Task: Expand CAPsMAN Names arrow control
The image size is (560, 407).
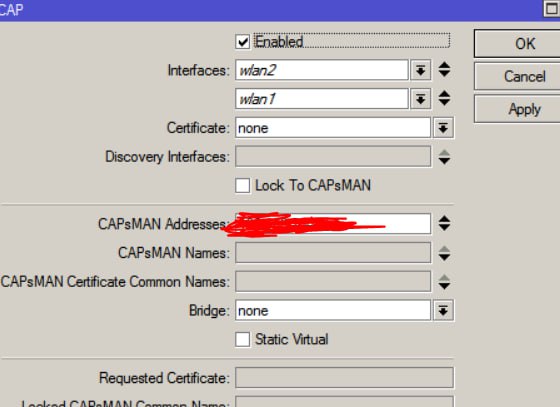Action: (x=444, y=253)
